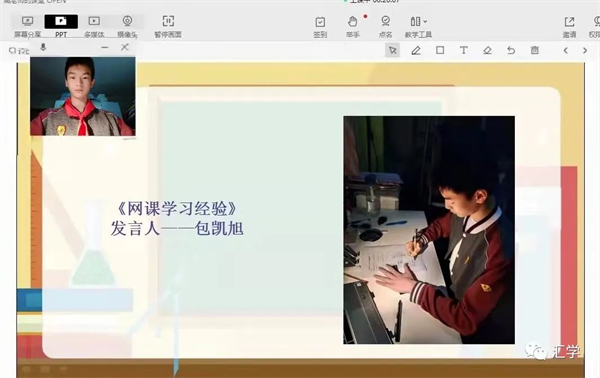Click the speaker line 发言人——包凯旭
600x378 pixels.
177,229
